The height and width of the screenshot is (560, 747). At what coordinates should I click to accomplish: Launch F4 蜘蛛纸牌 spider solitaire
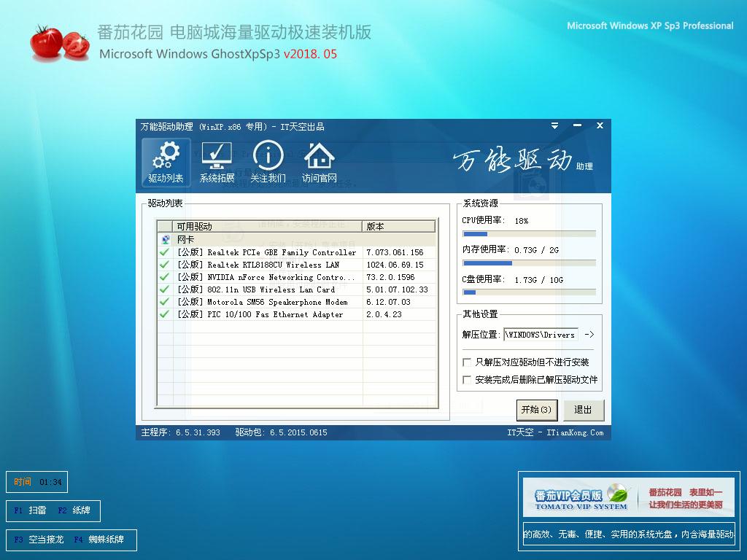pos(99,540)
